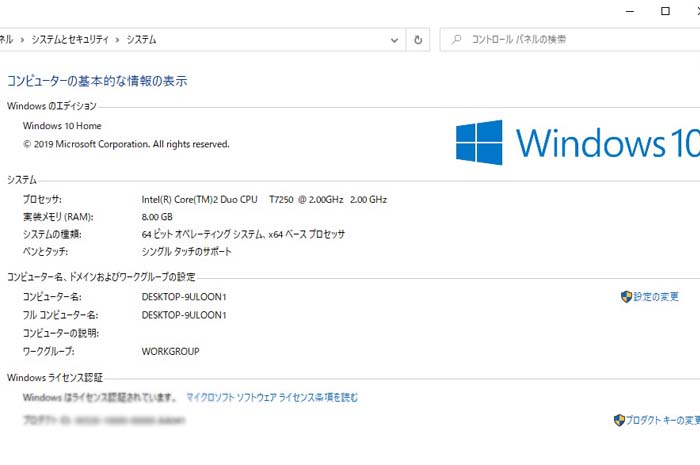Click the システムの種類: label

click(x=52, y=234)
